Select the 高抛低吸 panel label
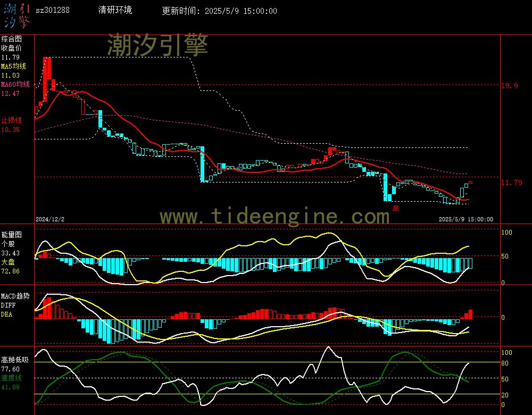Screen dimensions: 532x415 pos(15,360)
